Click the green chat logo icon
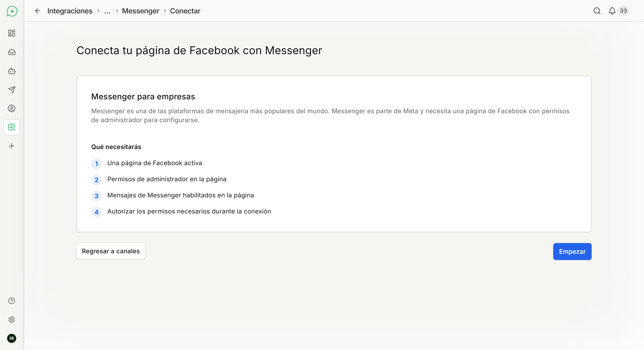 tap(12, 11)
